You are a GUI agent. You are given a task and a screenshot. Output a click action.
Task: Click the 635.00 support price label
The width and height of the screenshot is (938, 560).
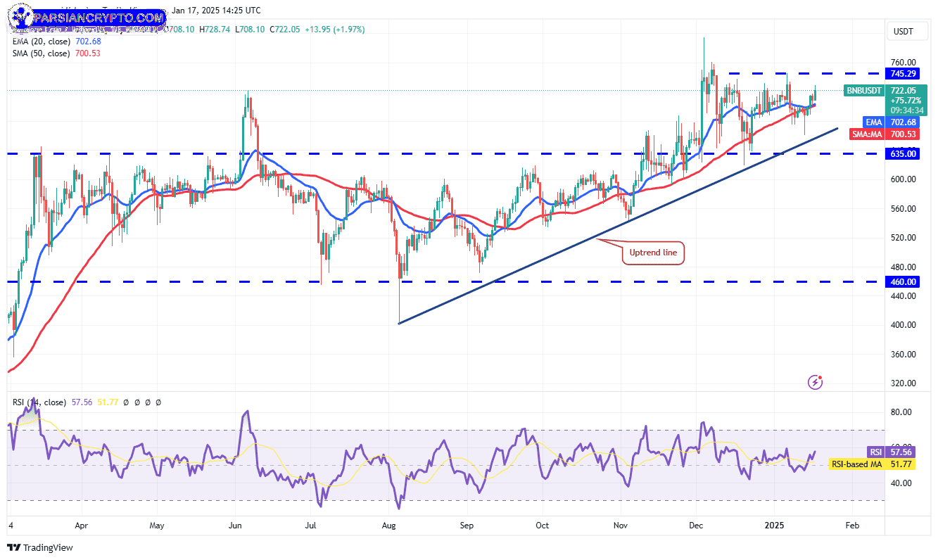pyautogui.click(x=903, y=153)
